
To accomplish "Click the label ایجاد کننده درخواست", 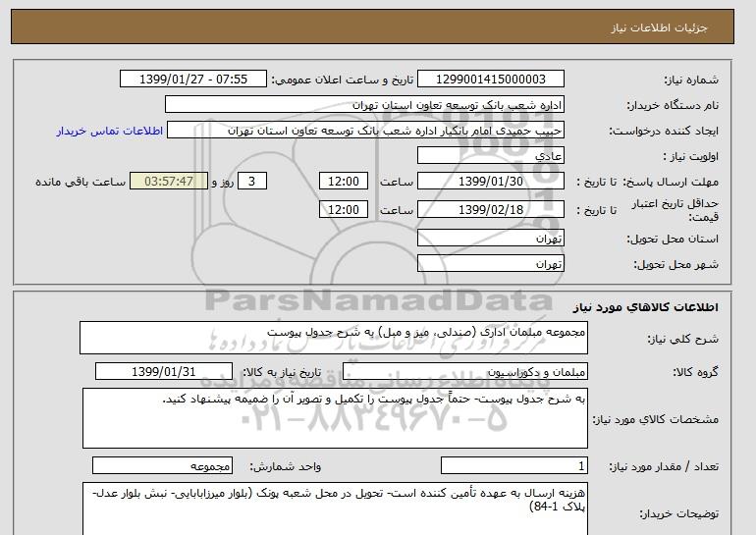I will (664, 131).
